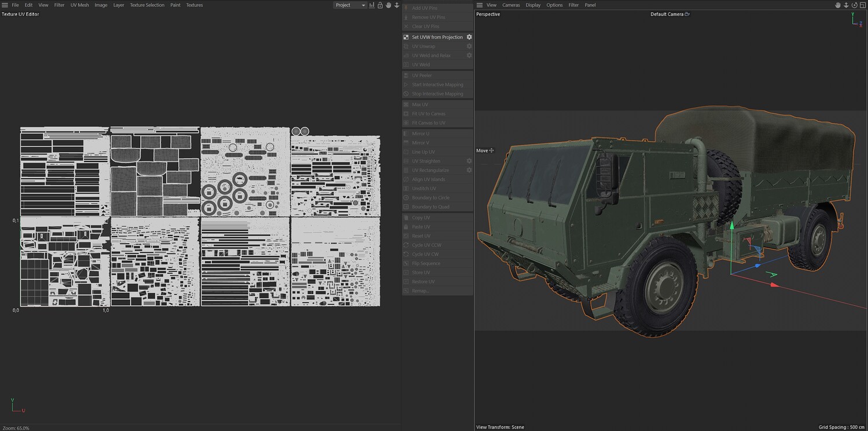Open the Texture Selection menu

[147, 5]
